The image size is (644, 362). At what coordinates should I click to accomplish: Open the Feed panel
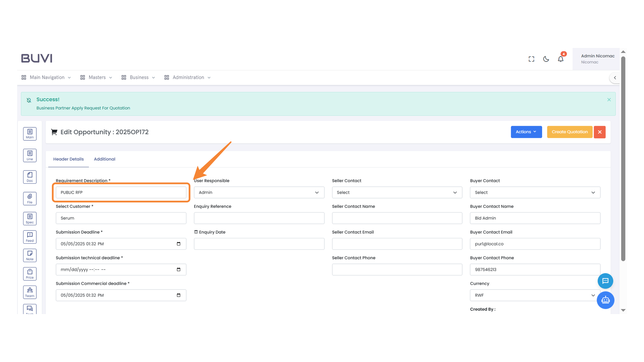[x=30, y=237]
